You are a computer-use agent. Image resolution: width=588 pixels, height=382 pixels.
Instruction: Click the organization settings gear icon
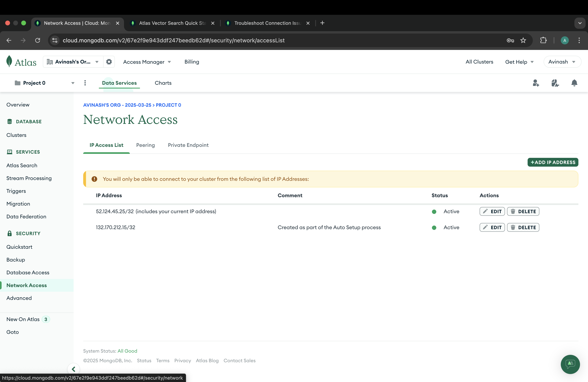point(109,62)
